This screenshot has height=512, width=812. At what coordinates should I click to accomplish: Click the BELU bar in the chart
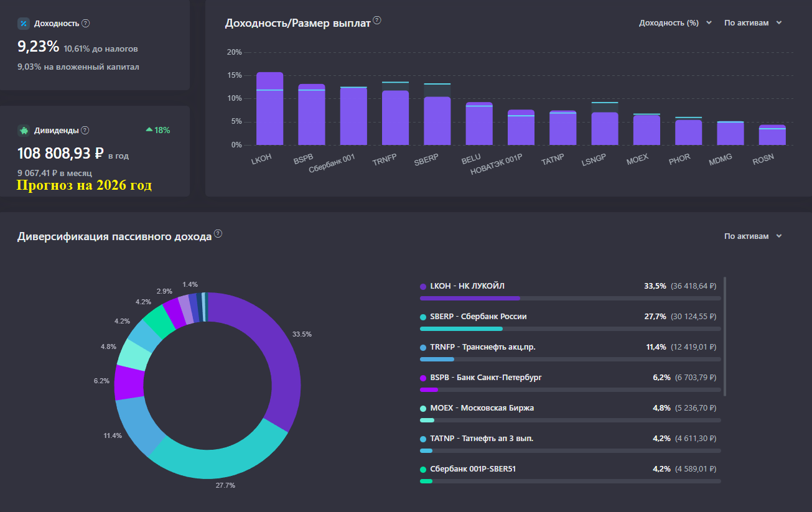pyautogui.click(x=479, y=124)
